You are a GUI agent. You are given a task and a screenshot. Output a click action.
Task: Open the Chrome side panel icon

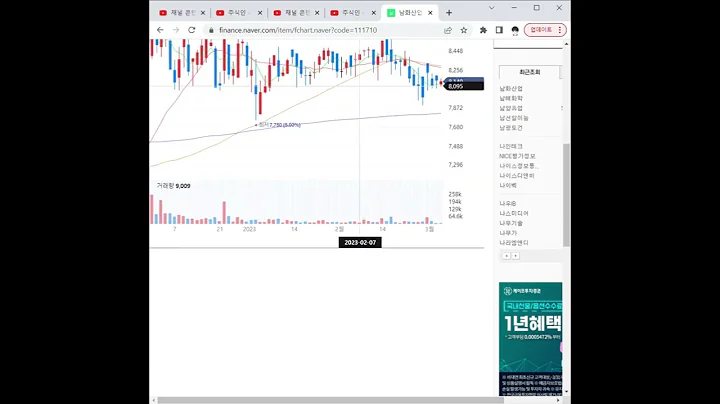coord(499,30)
